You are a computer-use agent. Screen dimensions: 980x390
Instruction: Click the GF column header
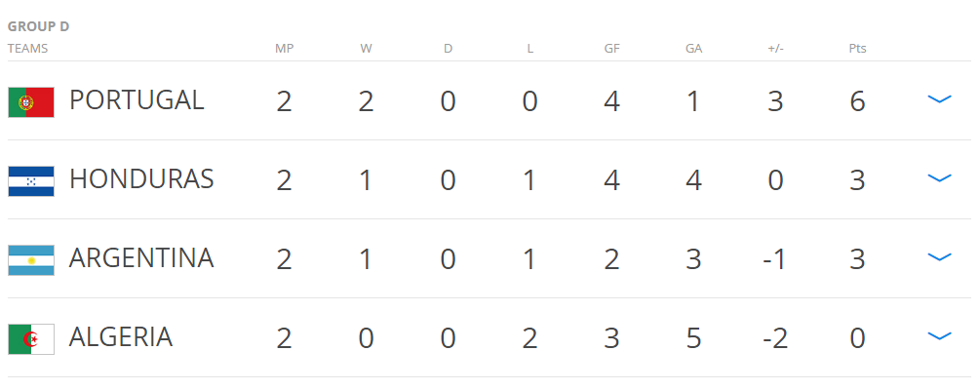coord(611,49)
